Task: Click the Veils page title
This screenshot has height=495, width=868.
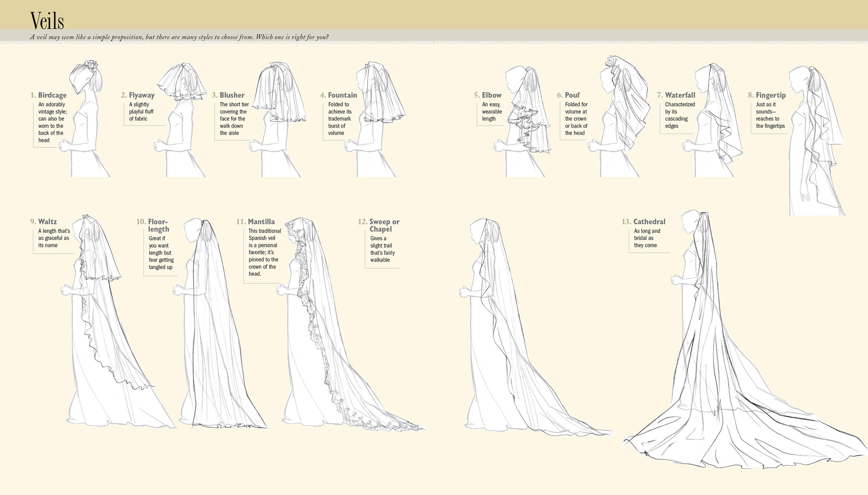Action: (x=47, y=20)
